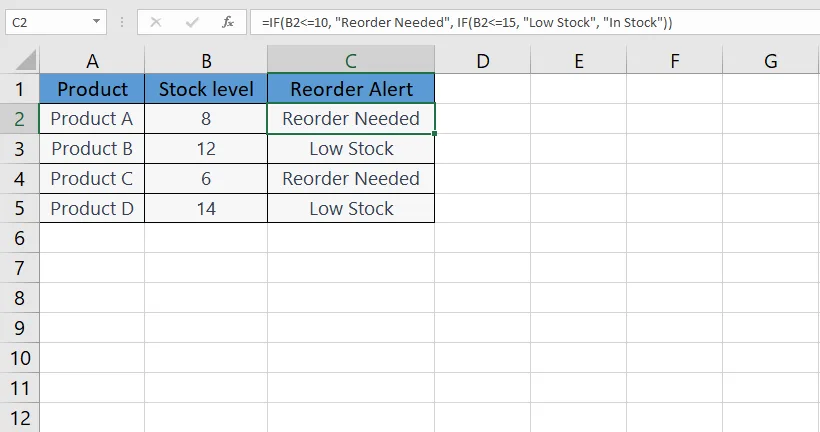The height and width of the screenshot is (432, 820).
Task: Select the cell "Product C"
Action: (x=92, y=179)
